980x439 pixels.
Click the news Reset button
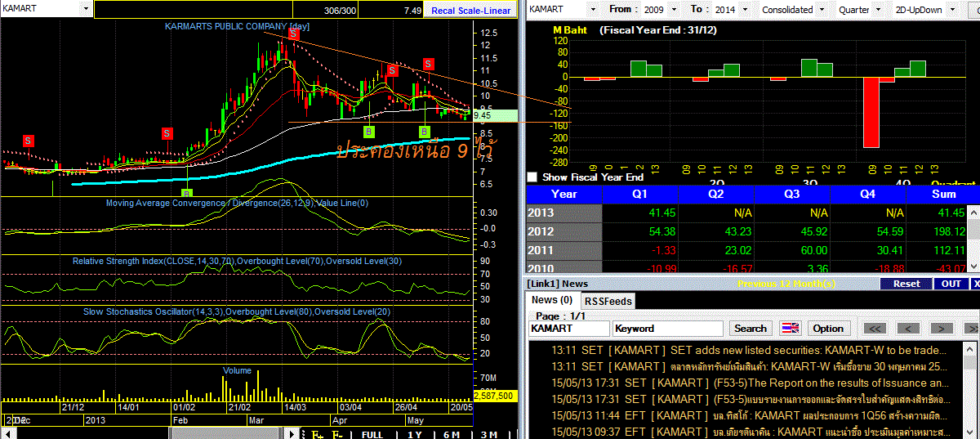tap(906, 284)
